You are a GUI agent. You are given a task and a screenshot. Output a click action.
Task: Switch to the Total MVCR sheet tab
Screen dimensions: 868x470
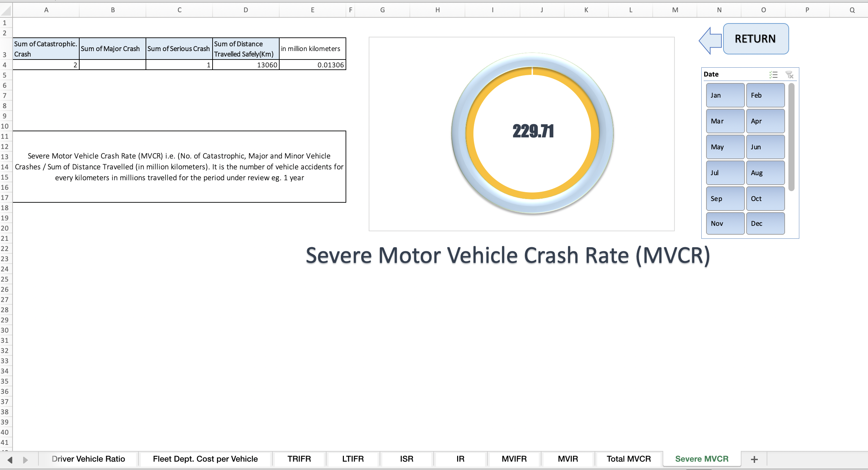click(x=629, y=459)
